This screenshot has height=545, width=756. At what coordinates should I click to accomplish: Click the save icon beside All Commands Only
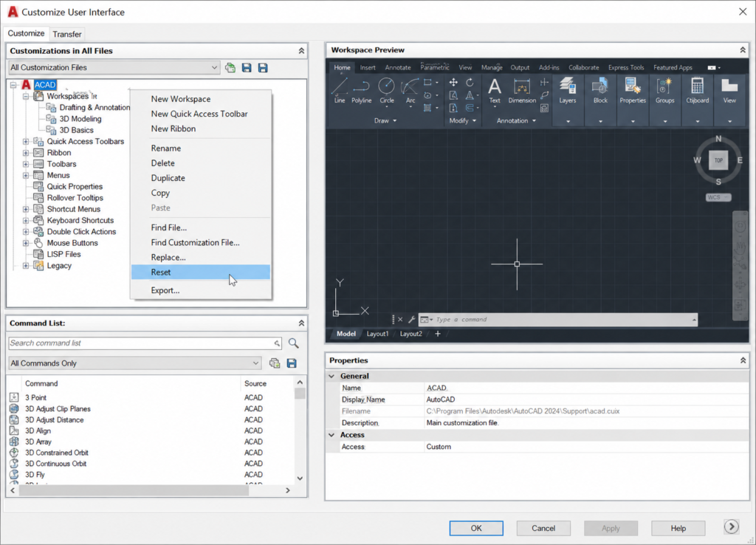tap(292, 363)
